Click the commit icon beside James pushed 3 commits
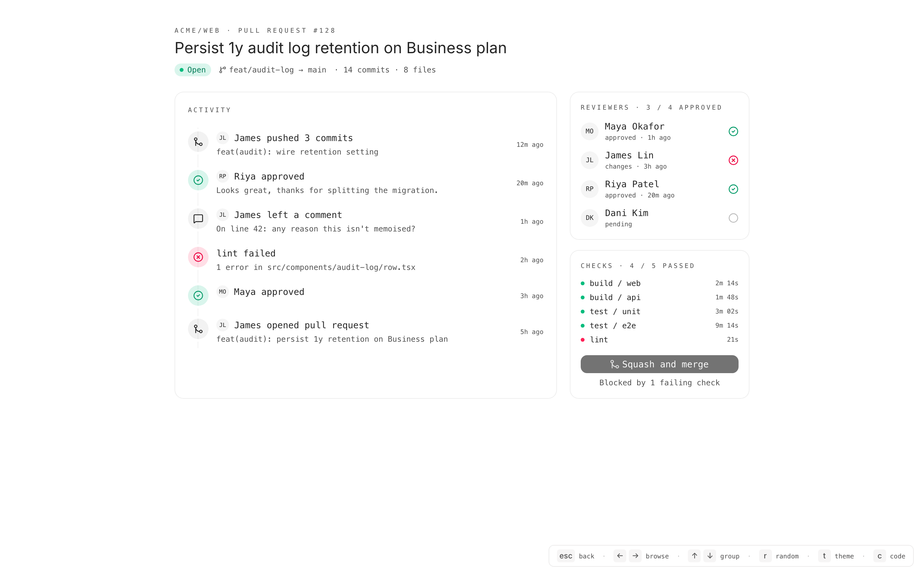The image size is (924, 577). click(198, 142)
